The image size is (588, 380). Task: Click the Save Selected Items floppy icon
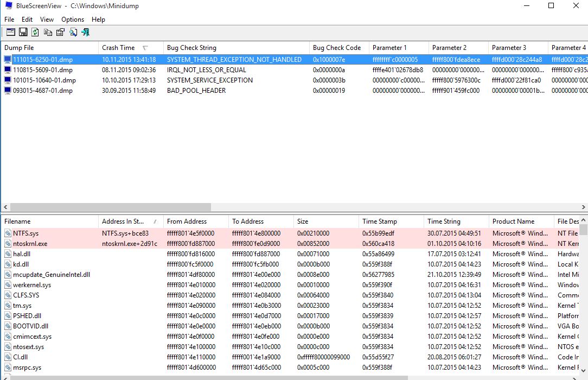pos(23,32)
